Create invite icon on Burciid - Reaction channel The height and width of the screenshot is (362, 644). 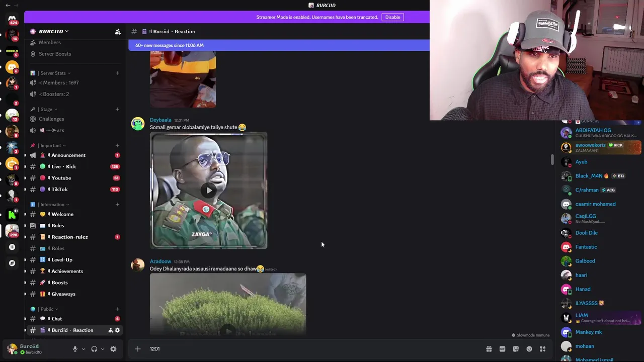click(110, 330)
